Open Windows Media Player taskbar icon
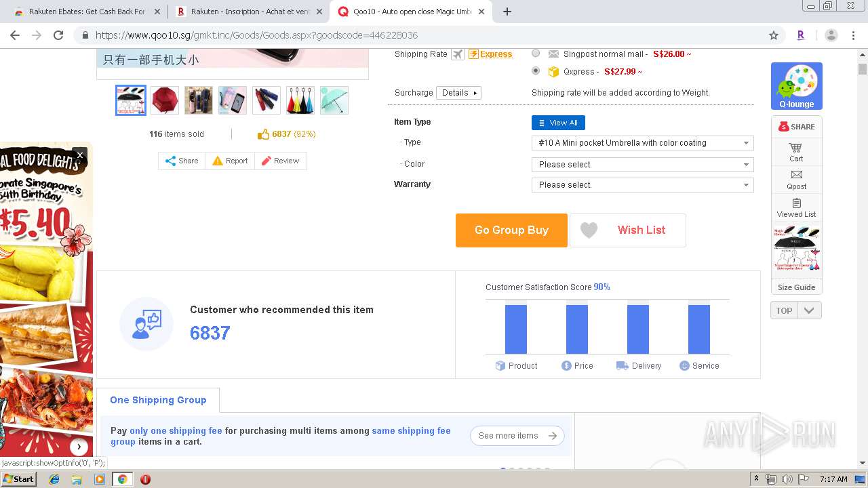 click(x=100, y=479)
